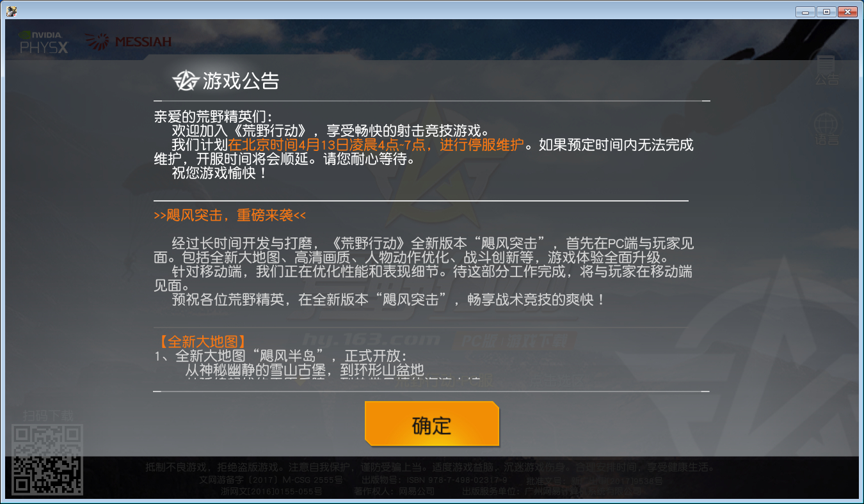Viewport: 864px width, 504px height.
Task: Confirm the announcement with 确定 button
Action: (x=432, y=423)
